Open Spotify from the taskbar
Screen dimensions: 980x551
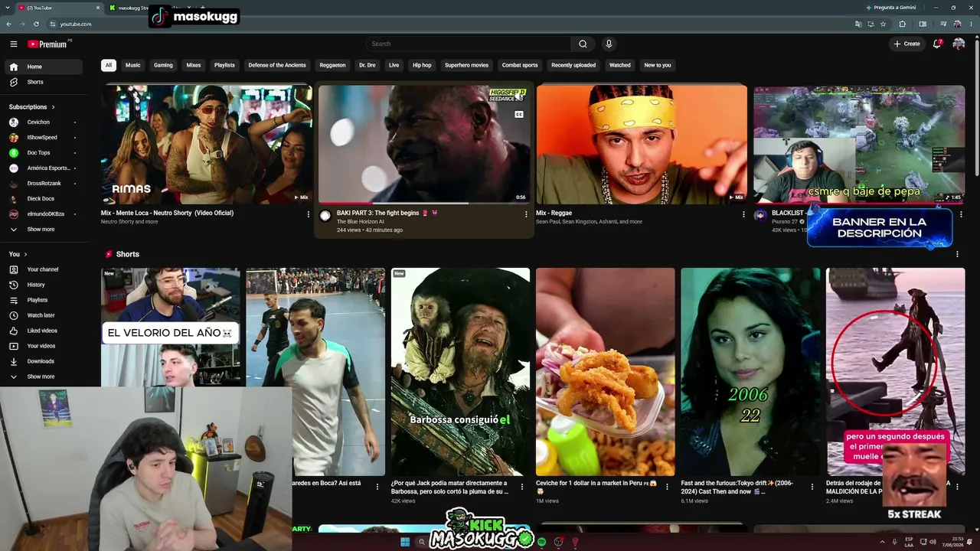[x=542, y=543]
